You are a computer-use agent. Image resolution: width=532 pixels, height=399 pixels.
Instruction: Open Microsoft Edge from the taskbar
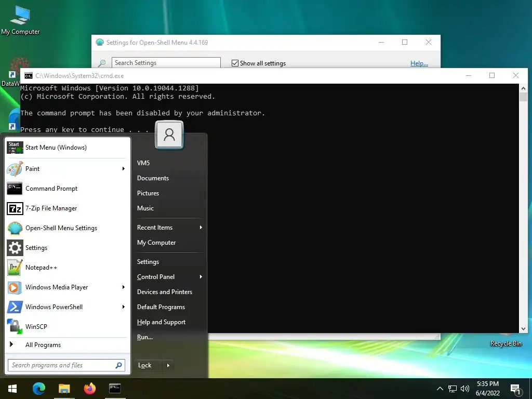click(38, 389)
